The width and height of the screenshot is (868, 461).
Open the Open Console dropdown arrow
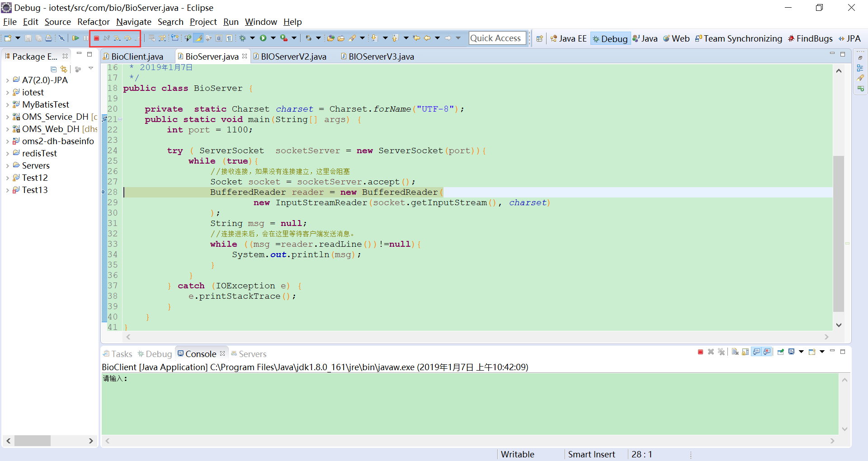coord(822,352)
